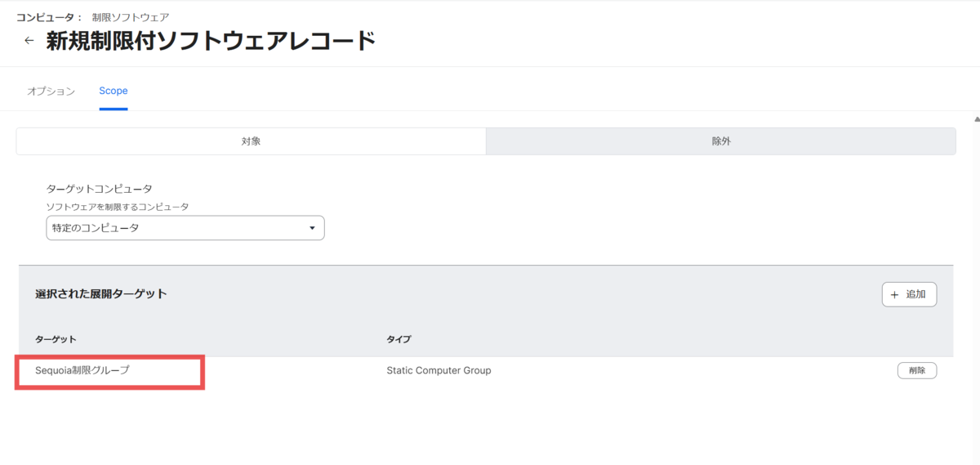The image size is (980, 465).
Task: Click the ソフトウェアを制限するコンピュータ label
Action: [x=117, y=207]
